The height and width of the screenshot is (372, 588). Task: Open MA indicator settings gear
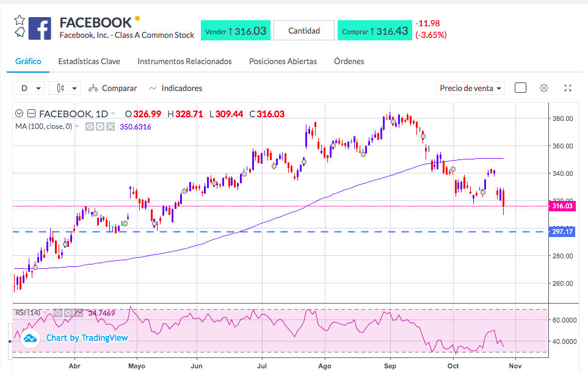(x=100, y=126)
